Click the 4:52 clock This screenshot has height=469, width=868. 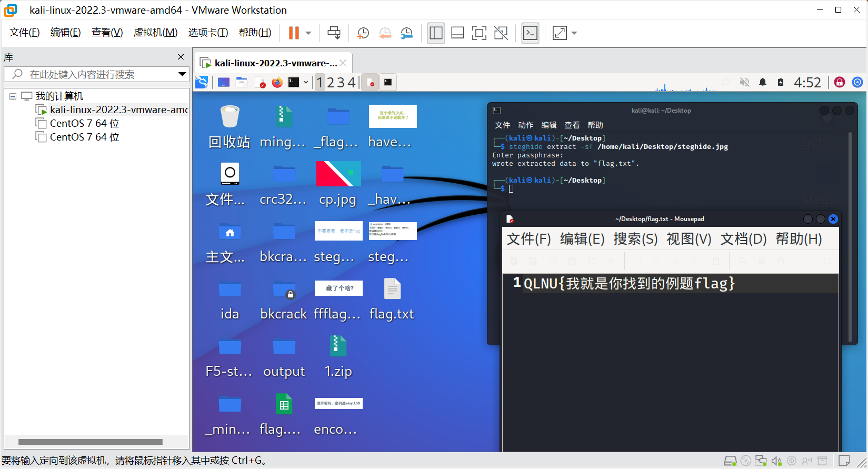click(807, 83)
